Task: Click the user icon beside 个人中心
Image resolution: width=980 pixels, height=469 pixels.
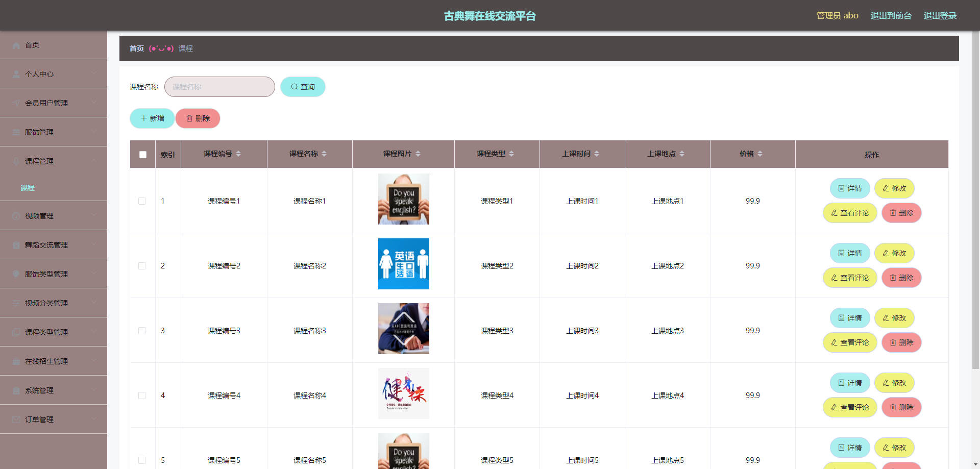Action: pos(16,75)
